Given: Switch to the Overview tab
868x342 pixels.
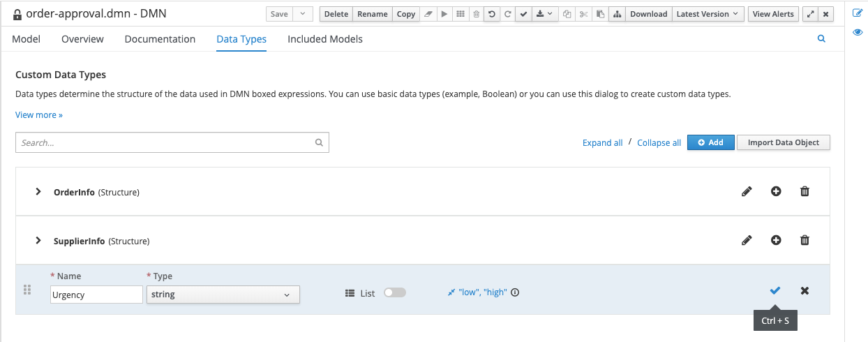Looking at the screenshot, I should click(82, 39).
